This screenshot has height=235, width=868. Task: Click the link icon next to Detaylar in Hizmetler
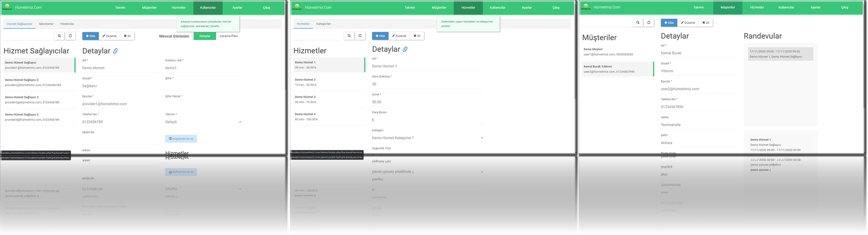coord(405,50)
